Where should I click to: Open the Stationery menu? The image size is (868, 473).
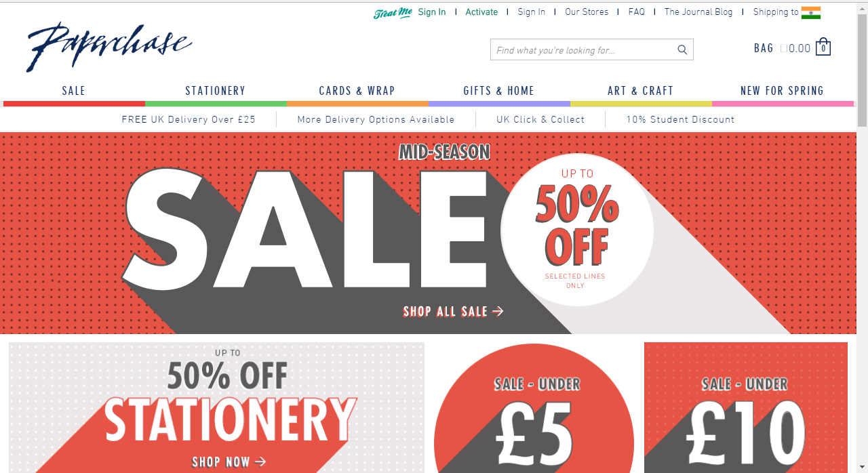tap(216, 90)
